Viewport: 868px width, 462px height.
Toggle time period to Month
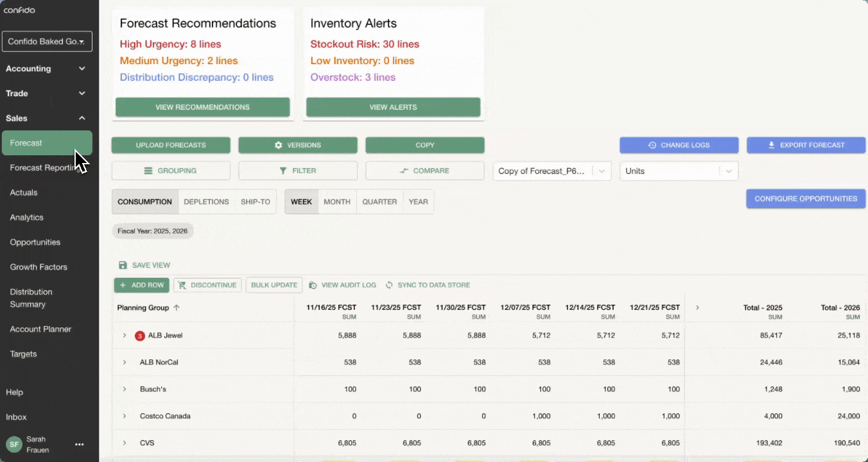coord(337,201)
